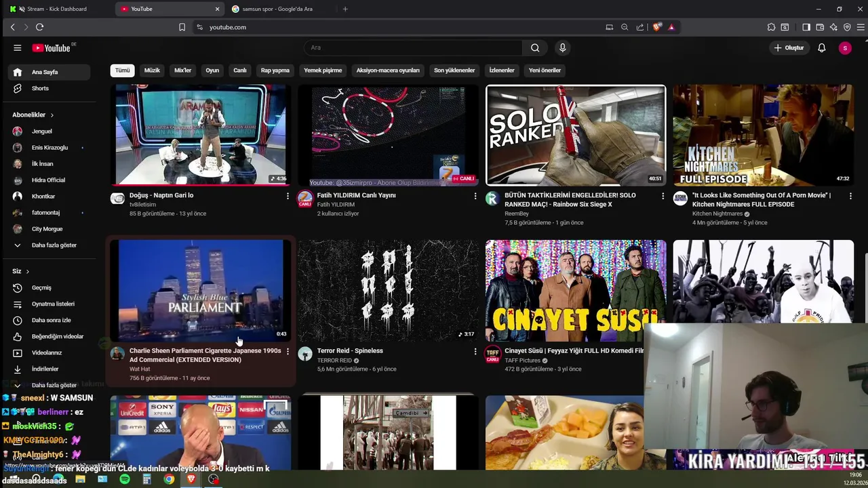Open Spotify from the taskbar
868x488 pixels.
coord(125,479)
